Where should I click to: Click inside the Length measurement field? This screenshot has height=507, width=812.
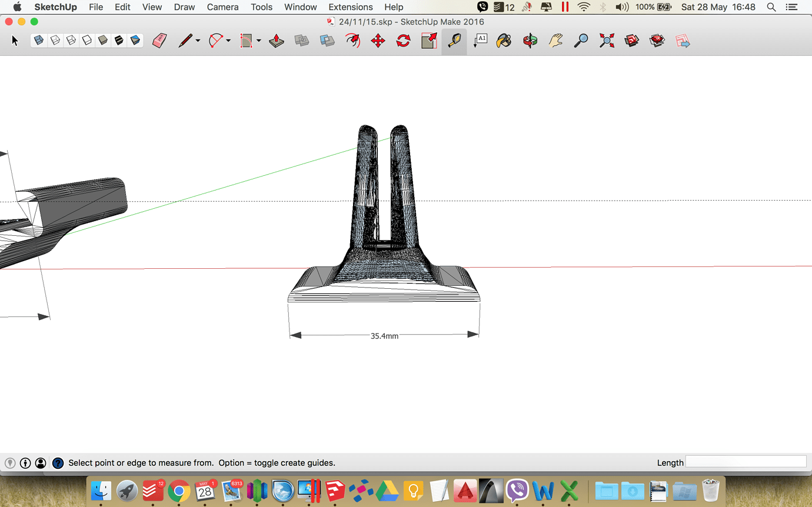click(746, 462)
